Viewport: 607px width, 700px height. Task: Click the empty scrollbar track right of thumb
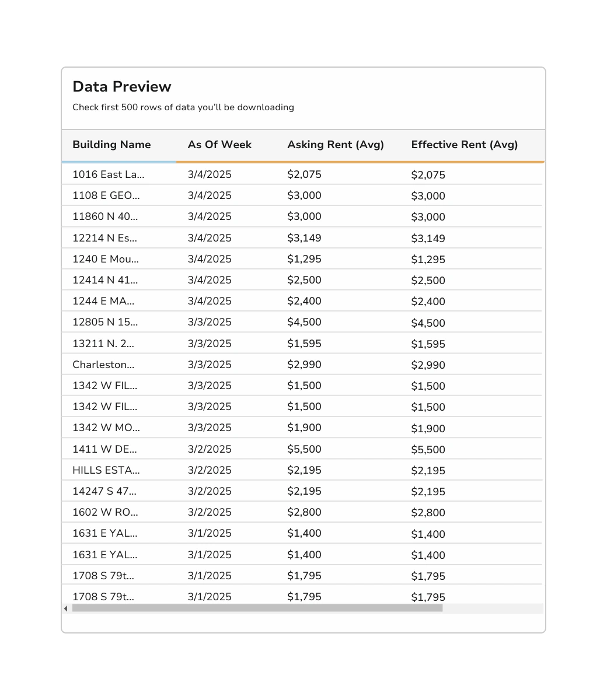493,608
